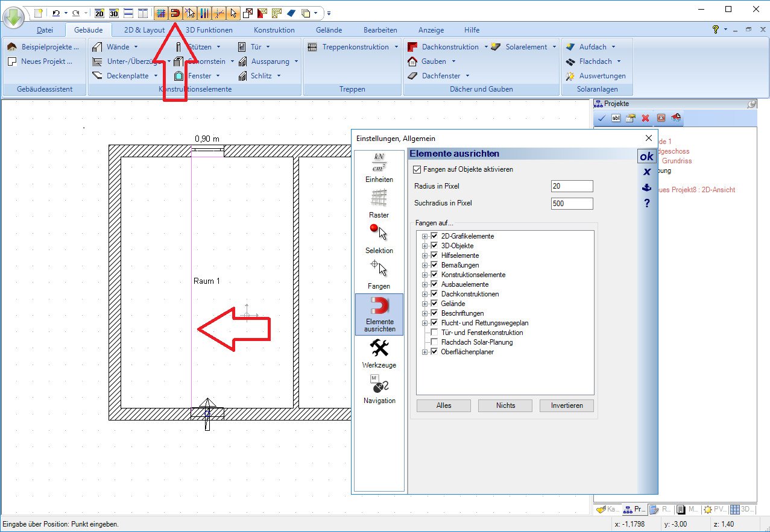Switch to the Gelände ribbon tab
770x532 pixels.
(x=329, y=30)
